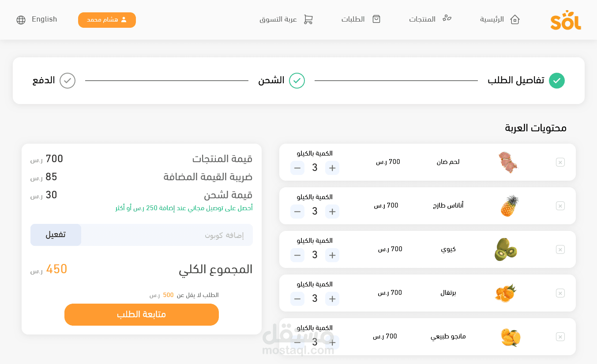This screenshot has height=364, width=597.
Task: Decrease quantity of لحم ضان
Action: click(297, 168)
